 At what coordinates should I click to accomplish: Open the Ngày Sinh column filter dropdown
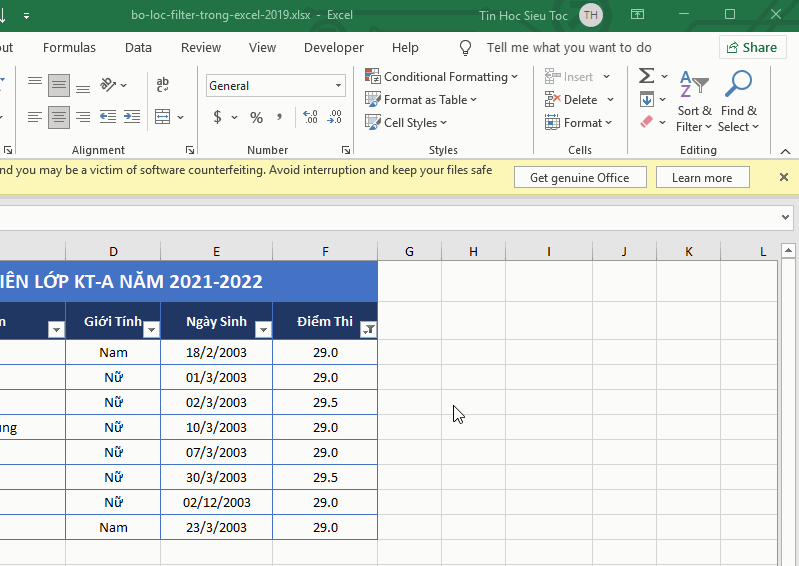click(x=263, y=330)
